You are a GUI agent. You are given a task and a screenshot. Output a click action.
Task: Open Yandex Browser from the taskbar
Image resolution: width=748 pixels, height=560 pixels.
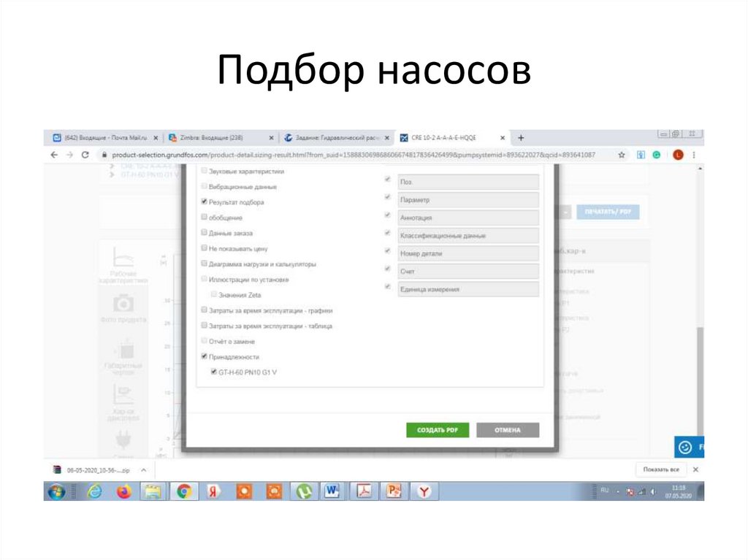tap(424, 491)
